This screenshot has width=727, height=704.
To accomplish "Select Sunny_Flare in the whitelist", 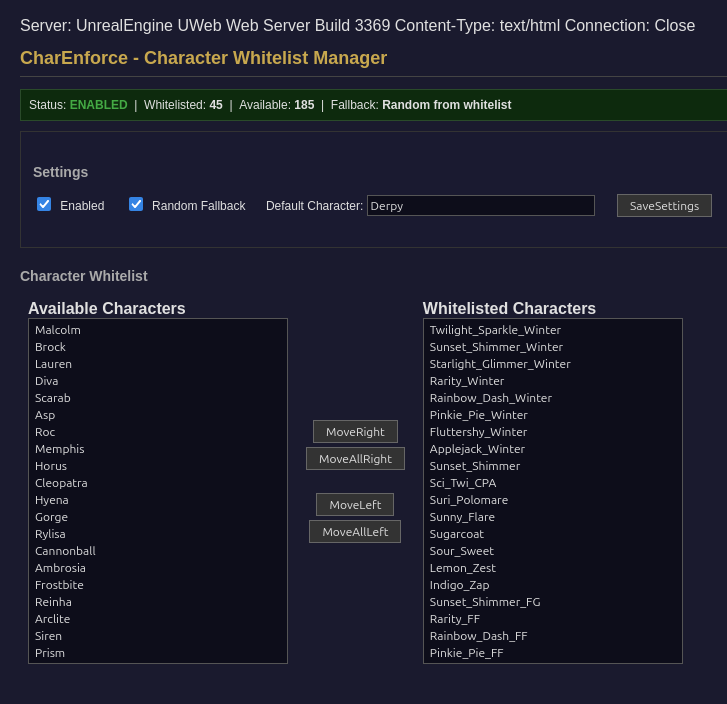I will (553, 517).
